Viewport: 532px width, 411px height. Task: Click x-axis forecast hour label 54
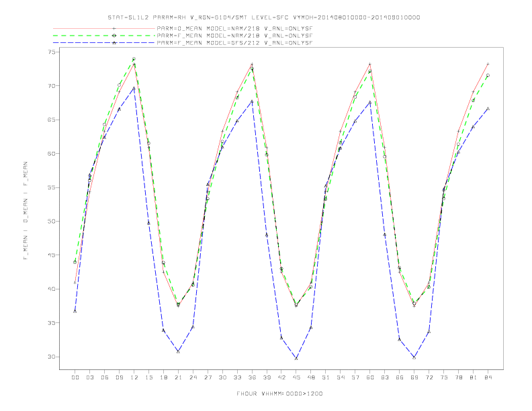[341, 377]
